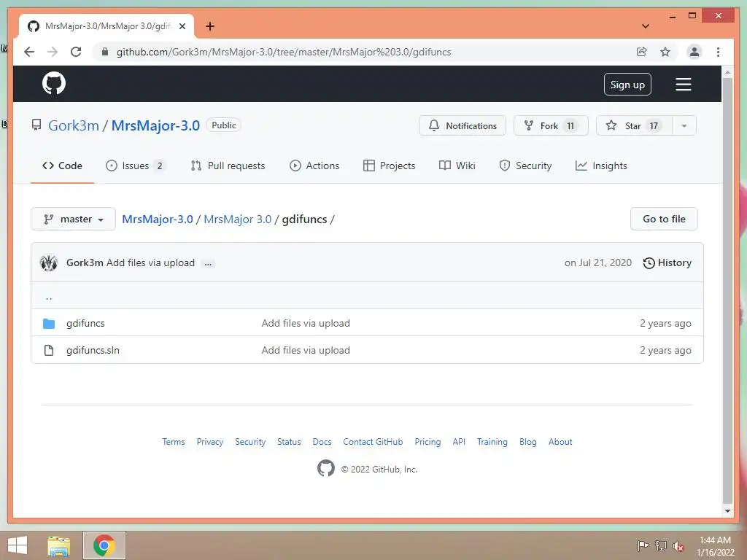Viewport: 747px width, 560px height.
Task: Click the taskbar clock and date
Action: click(x=716, y=546)
